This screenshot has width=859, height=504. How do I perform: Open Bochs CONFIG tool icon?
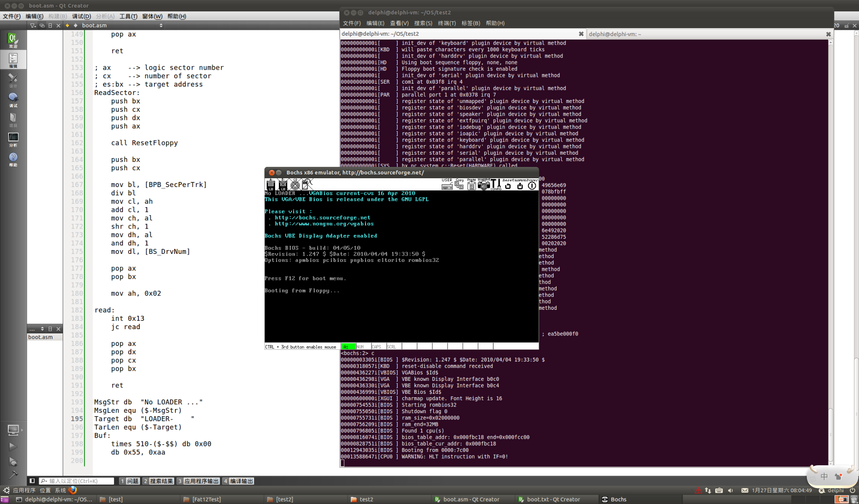(x=496, y=185)
